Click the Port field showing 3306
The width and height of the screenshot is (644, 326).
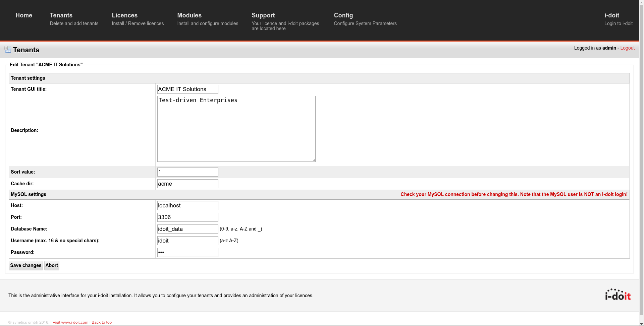point(188,217)
